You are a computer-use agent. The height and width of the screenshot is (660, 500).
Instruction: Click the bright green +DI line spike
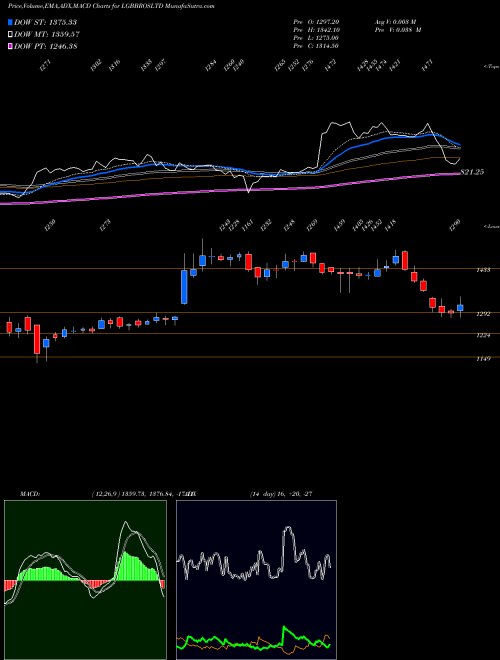(x=285, y=630)
